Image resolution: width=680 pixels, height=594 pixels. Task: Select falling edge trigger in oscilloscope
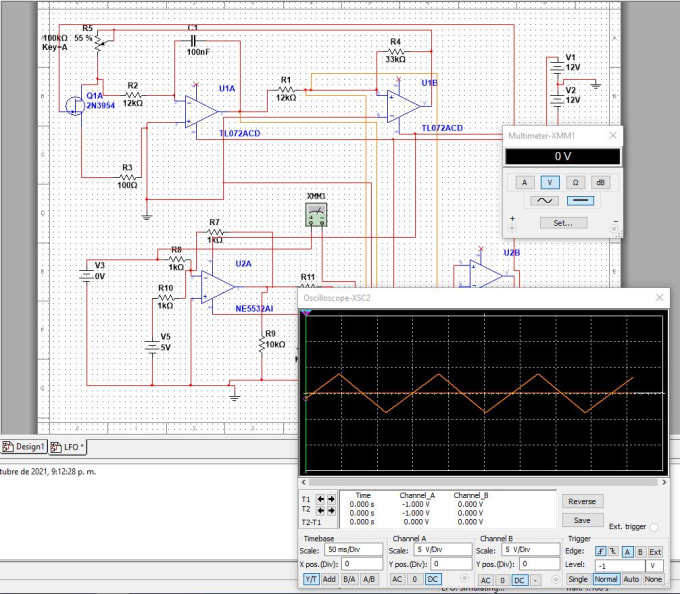[x=613, y=552]
